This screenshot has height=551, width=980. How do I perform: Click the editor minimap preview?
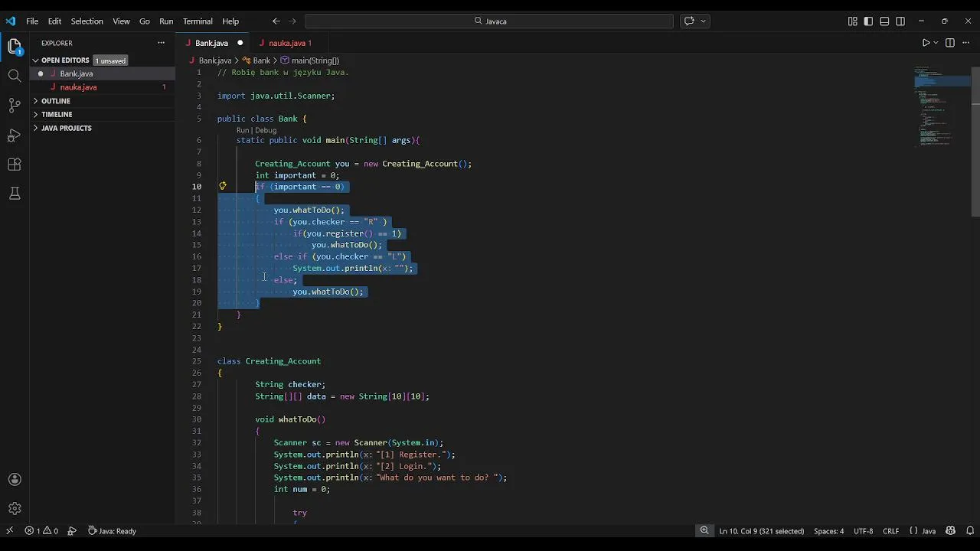(942, 107)
